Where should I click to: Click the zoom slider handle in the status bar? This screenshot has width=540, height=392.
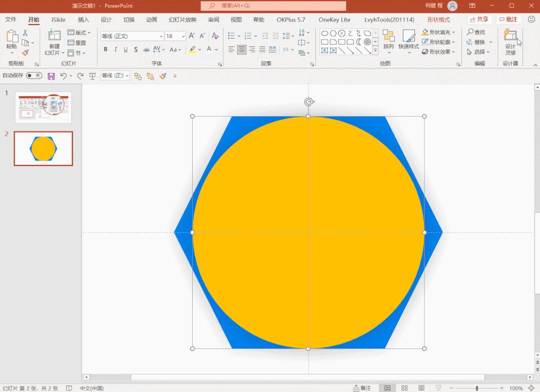coord(477,388)
